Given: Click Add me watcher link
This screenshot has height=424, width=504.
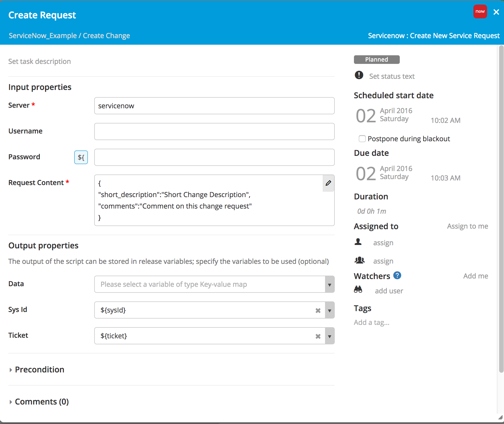Looking at the screenshot, I should pyautogui.click(x=476, y=276).
